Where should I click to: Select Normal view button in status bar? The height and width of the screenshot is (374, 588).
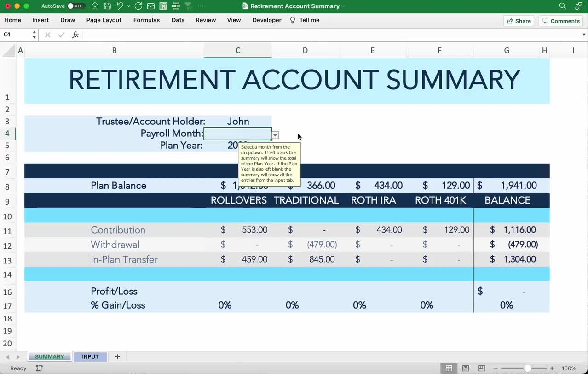pyautogui.click(x=449, y=368)
